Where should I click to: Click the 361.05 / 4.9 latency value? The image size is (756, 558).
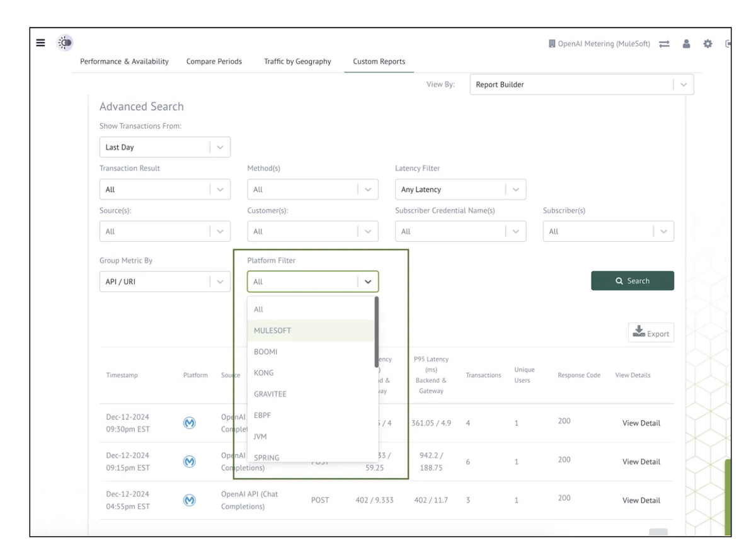tap(431, 423)
